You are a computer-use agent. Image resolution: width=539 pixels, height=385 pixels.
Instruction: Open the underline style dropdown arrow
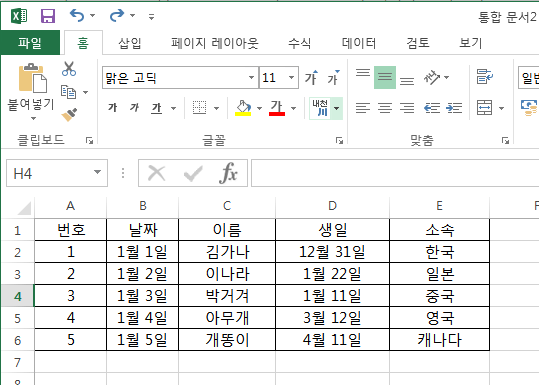[x=174, y=108]
